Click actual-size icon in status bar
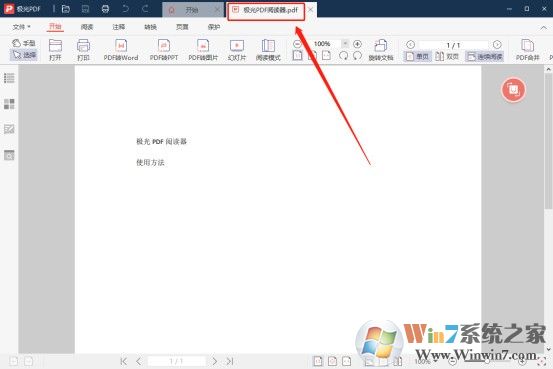The image size is (553, 369). (x=318, y=361)
